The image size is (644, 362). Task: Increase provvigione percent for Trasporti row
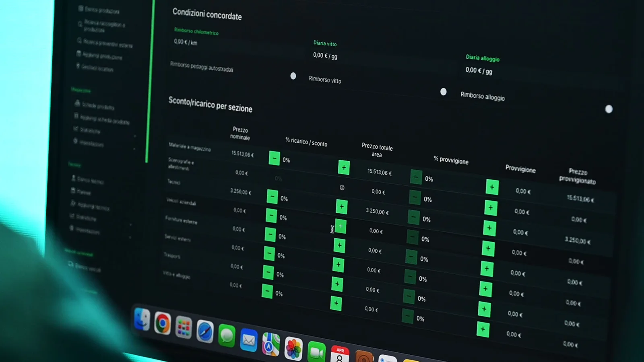484,309
